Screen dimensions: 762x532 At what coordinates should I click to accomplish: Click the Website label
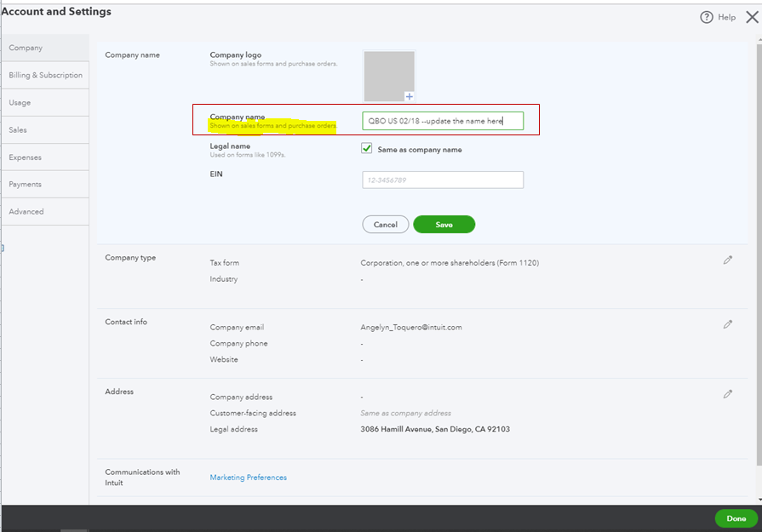(x=224, y=359)
